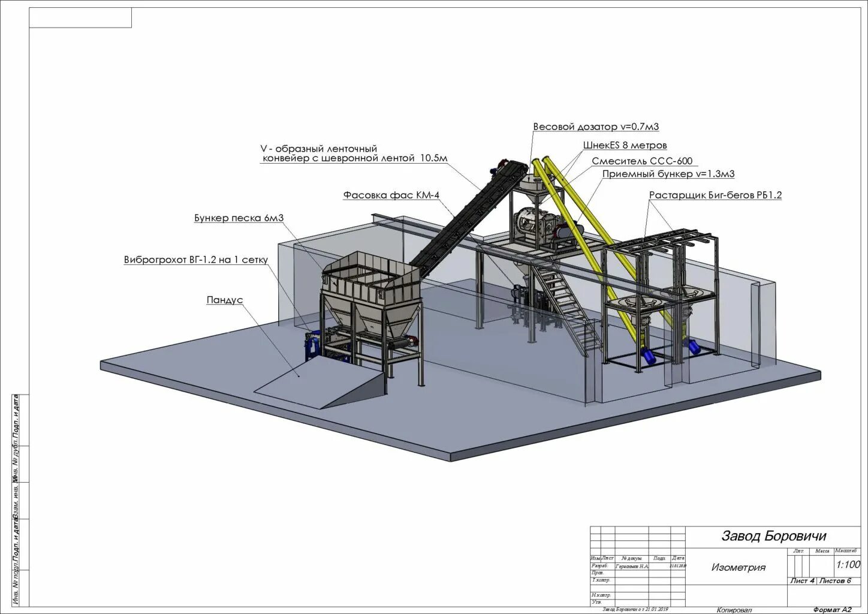
Task: Select the 'Формат А2' text
Action: [833, 609]
